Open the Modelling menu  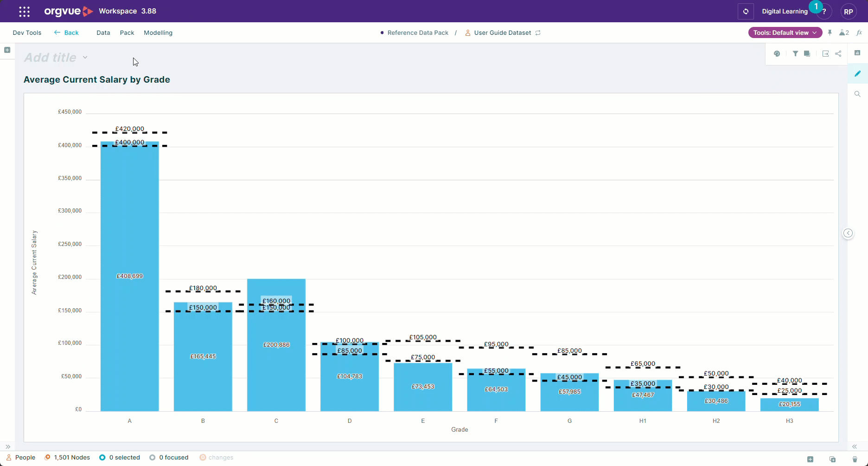158,32
